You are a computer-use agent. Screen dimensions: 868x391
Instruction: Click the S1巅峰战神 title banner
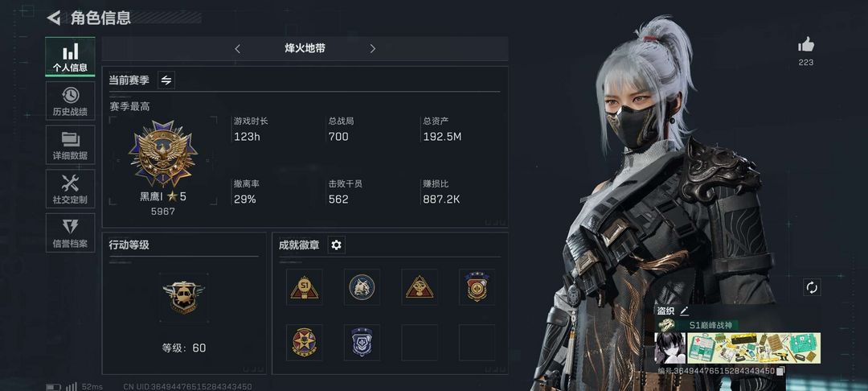pyautogui.click(x=698, y=325)
